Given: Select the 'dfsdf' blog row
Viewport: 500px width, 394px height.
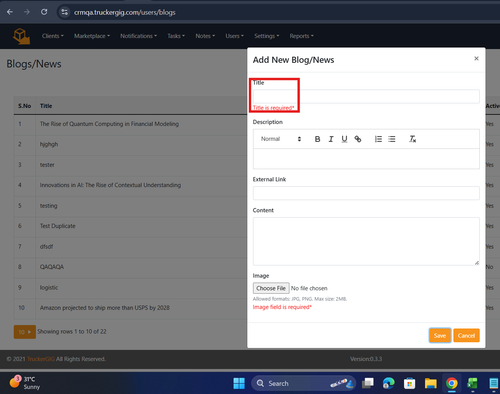Looking at the screenshot, I should [130, 247].
